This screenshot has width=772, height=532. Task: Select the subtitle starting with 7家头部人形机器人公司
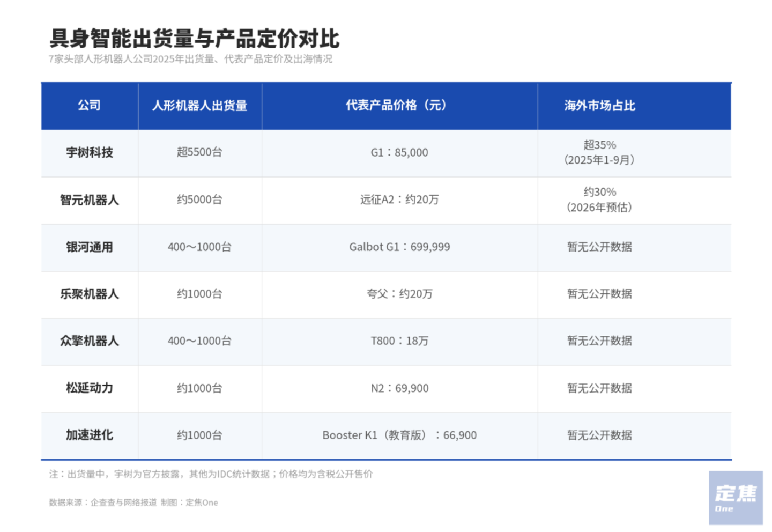point(190,59)
